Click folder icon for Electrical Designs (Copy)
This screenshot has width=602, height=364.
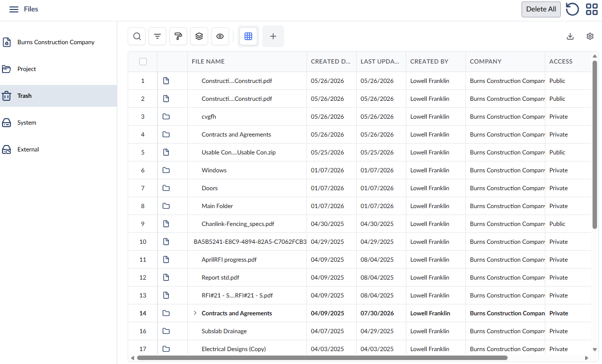166,349
